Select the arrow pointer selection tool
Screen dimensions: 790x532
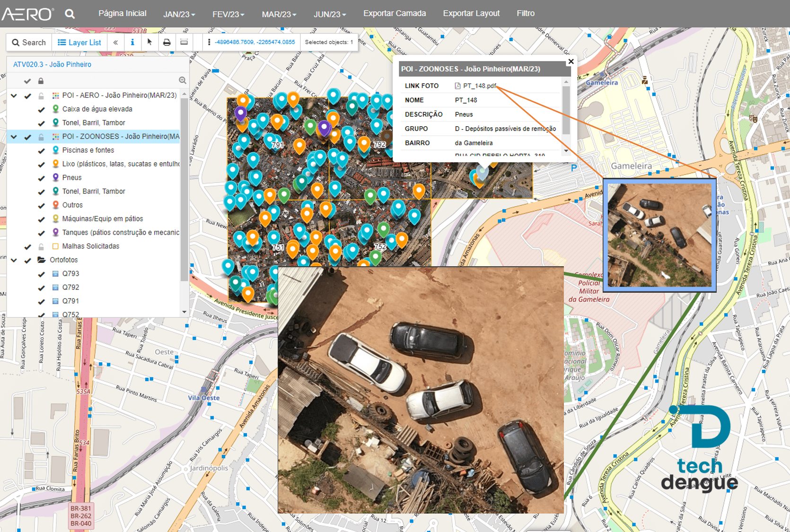pyautogui.click(x=149, y=42)
